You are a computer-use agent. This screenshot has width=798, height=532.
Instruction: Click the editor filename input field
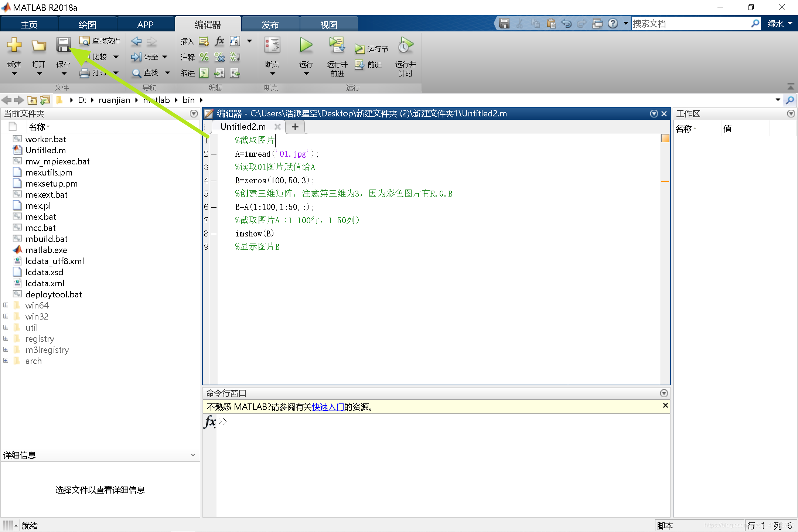(x=242, y=126)
